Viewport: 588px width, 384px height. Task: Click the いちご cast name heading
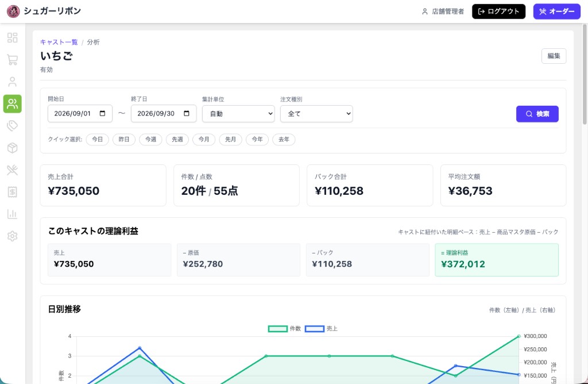(57, 56)
